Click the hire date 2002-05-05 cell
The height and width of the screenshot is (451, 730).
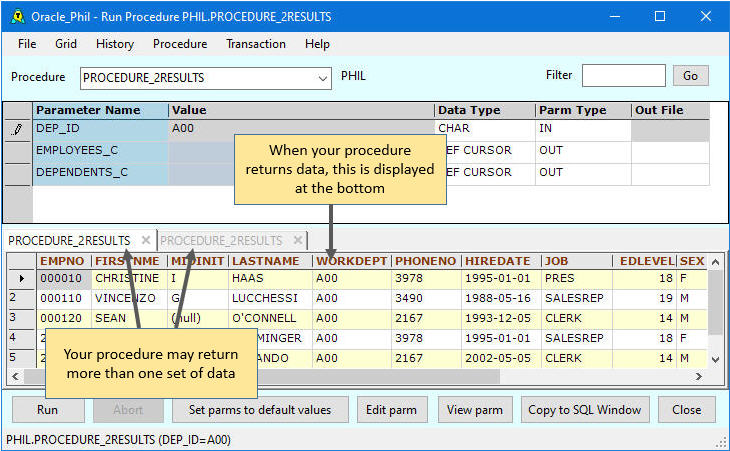point(501,358)
